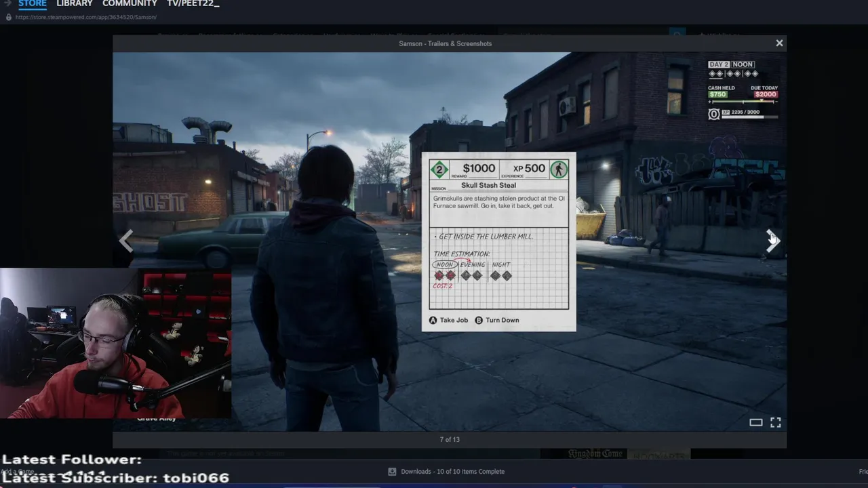Image resolution: width=868 pixels, height=488 pixels.
Task: Go to the previous screenshot arrow
Action: point(126,241)
